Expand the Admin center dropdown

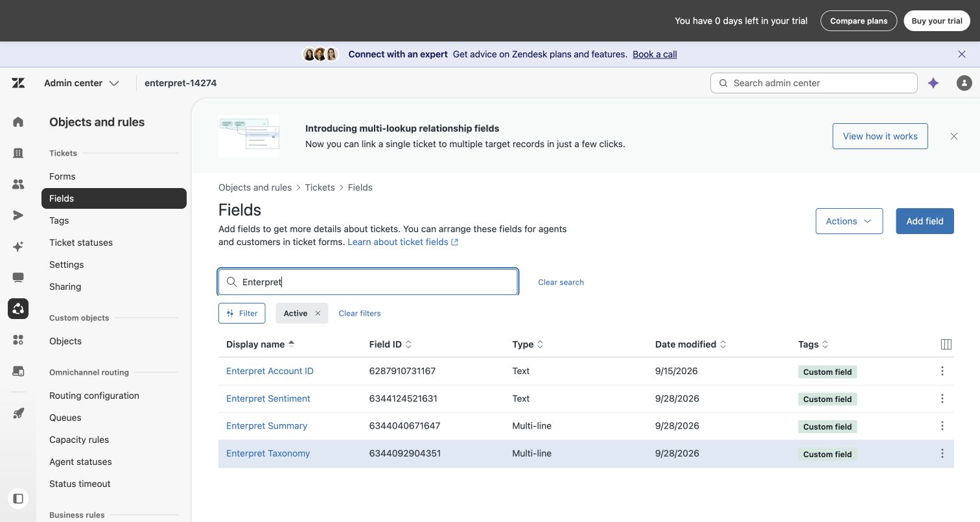click(82, 83)
